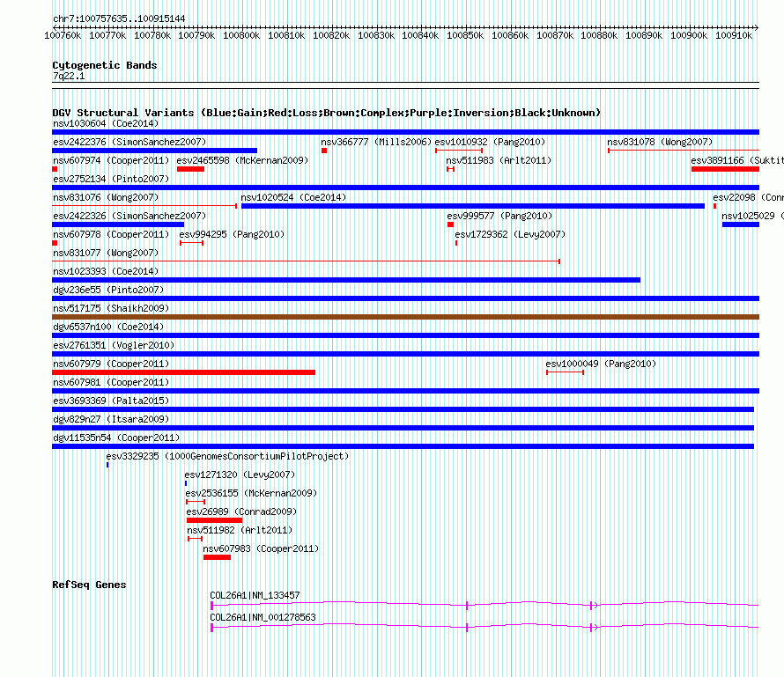The width and height of the screenshot is (784, 677).
Task: Select the Cytogenetic Bands track heading
Action: (104, 65)
